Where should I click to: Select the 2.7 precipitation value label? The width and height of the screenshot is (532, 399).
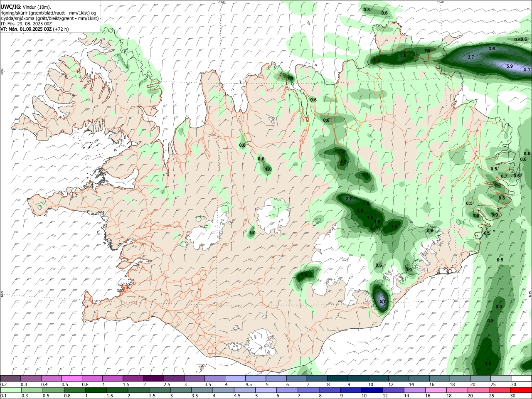click(x=349, y=199)
